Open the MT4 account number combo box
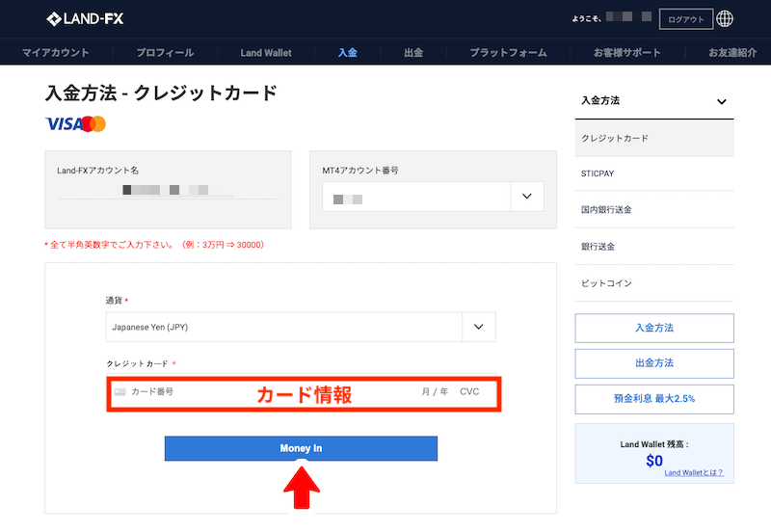Viewport: 771px width, 532px height. pos(433,197)
